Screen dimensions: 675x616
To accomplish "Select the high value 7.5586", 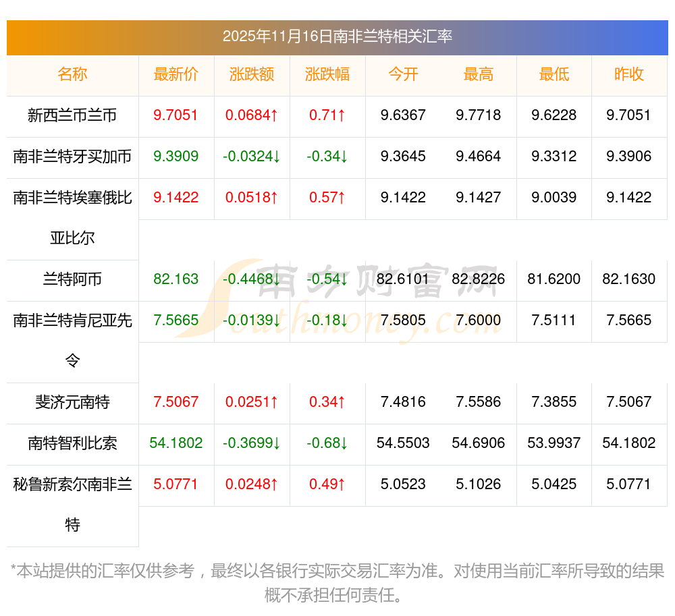I will [479, 401].
